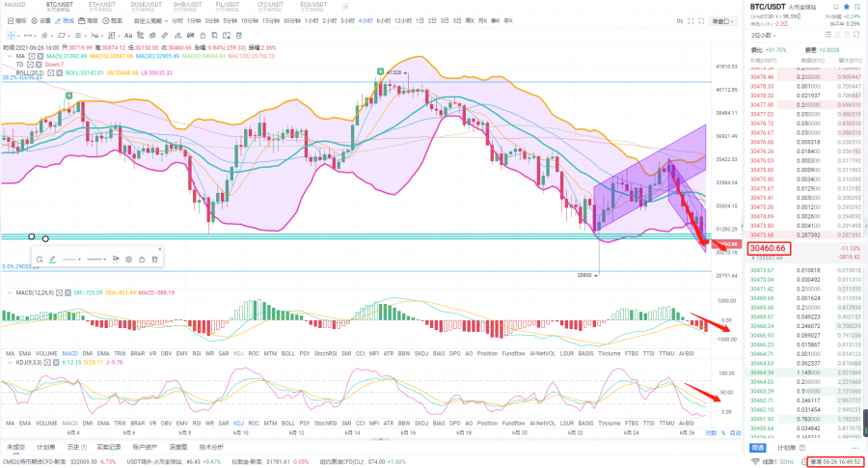
Task: Open the chart settings gear button
Action: click(x=41, y=21)
